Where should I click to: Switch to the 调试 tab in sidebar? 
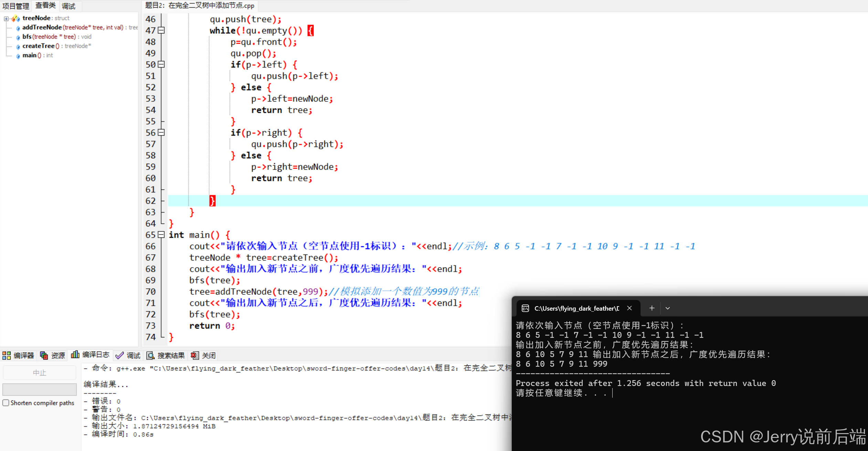click(68, 6)
